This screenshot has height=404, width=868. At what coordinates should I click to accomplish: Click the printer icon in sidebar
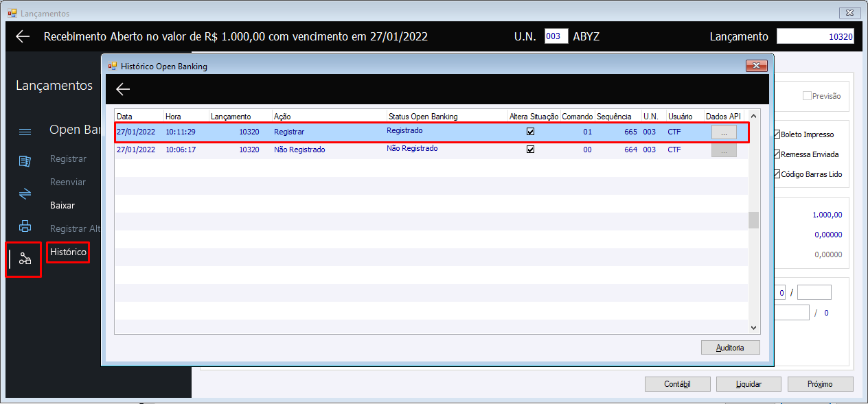pos(25,226)
